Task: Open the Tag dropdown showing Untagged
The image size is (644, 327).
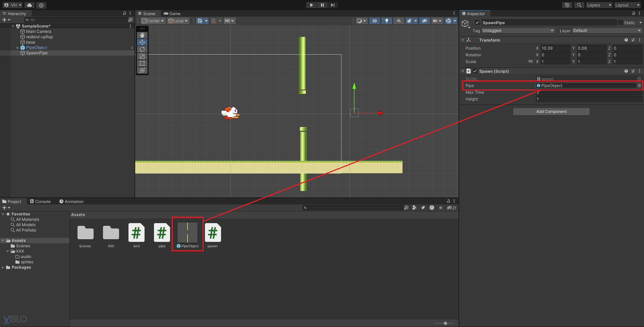Action: tap(518, 30)
